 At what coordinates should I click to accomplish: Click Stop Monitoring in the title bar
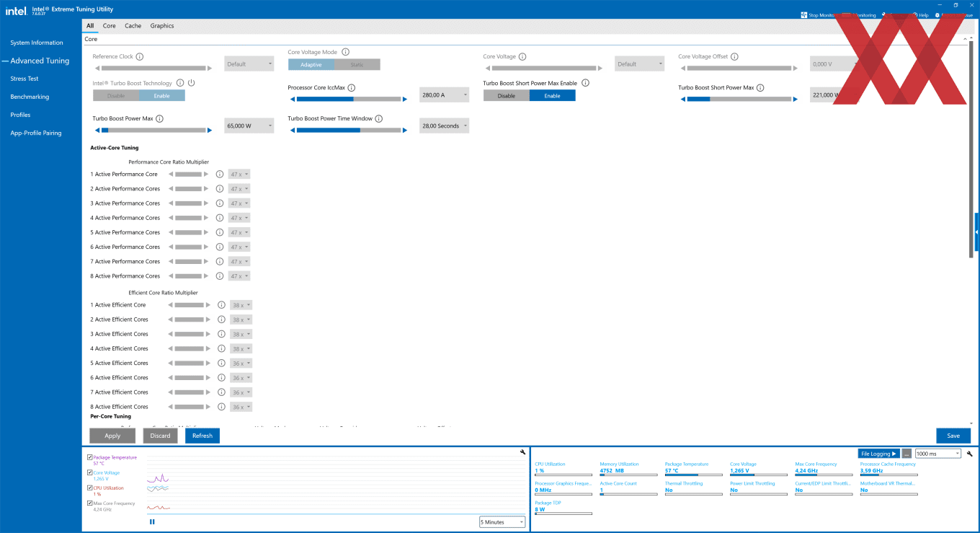point(818,14)
